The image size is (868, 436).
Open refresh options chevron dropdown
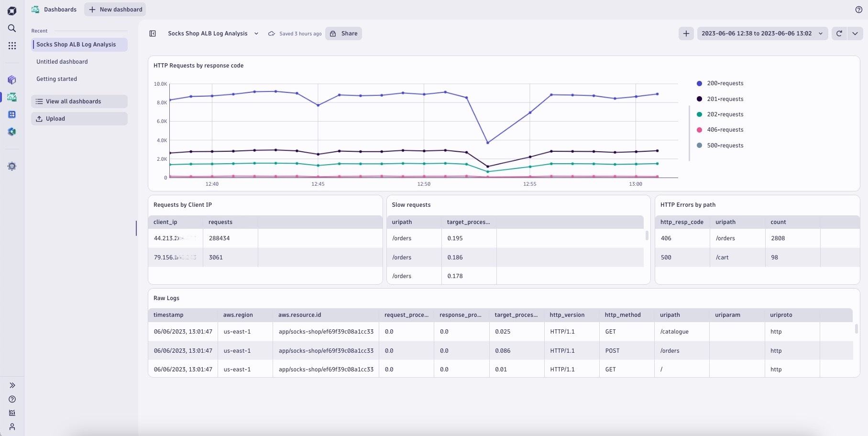tap(855, 34)
